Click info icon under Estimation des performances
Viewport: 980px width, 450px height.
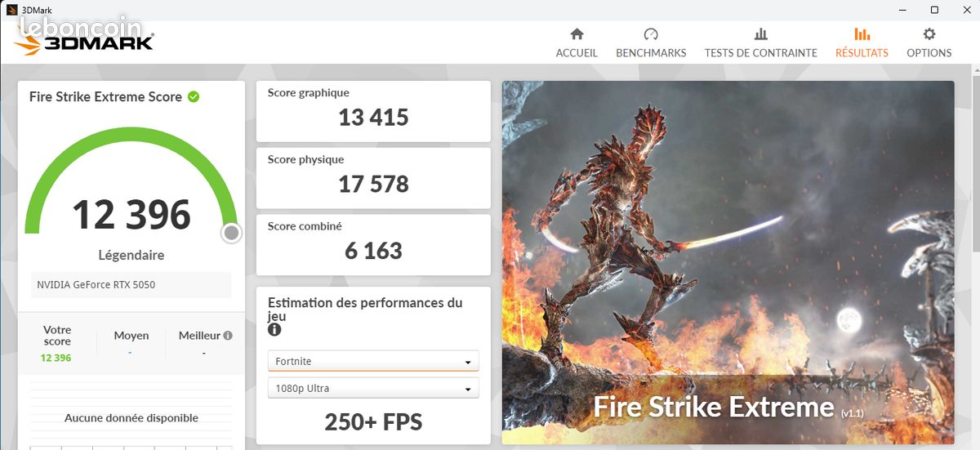coord(274,330)
